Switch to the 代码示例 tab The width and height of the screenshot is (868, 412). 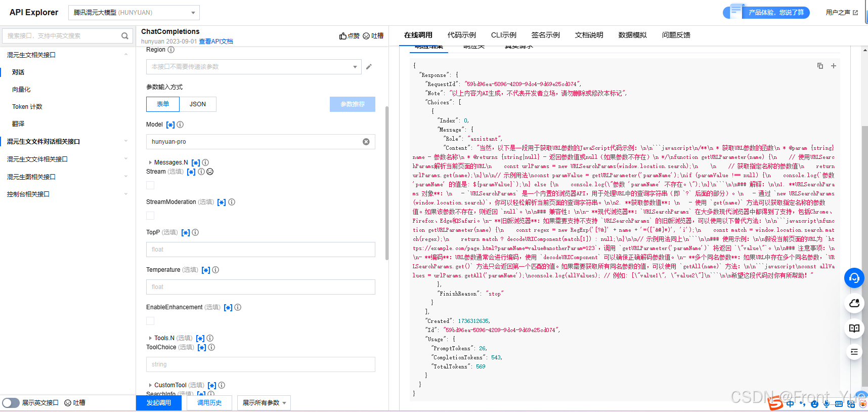pyautogui.click(x=462, y=35)
